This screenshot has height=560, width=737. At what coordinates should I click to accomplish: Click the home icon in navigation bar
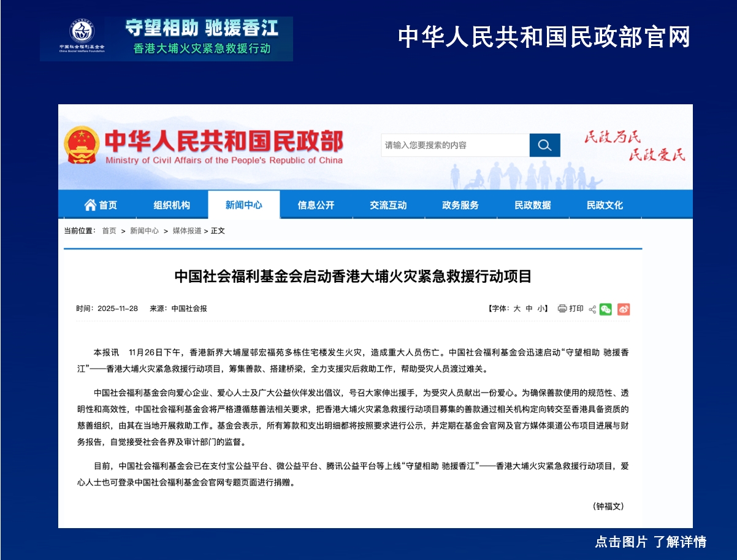click(x=91, y=205)
